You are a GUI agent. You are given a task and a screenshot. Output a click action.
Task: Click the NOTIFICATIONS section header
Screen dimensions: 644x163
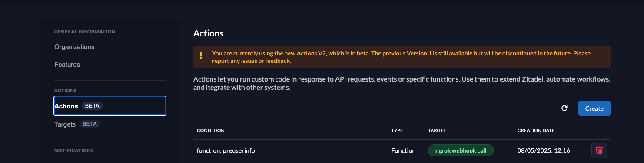coord(74,150)
